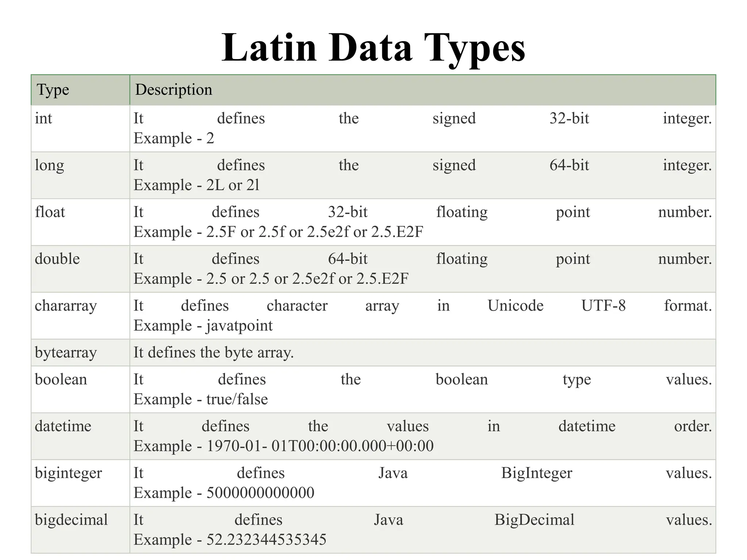Image resolution: width=747 pixels, height=560 pixels.
Task: Click the word '32-bit' in the int row
Action: (569, 118)
